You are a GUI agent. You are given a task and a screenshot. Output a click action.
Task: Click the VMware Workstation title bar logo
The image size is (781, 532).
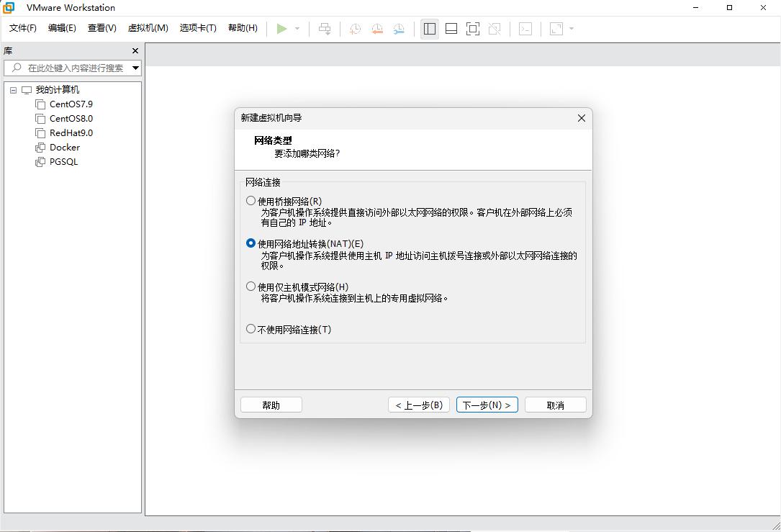point(9,7)
